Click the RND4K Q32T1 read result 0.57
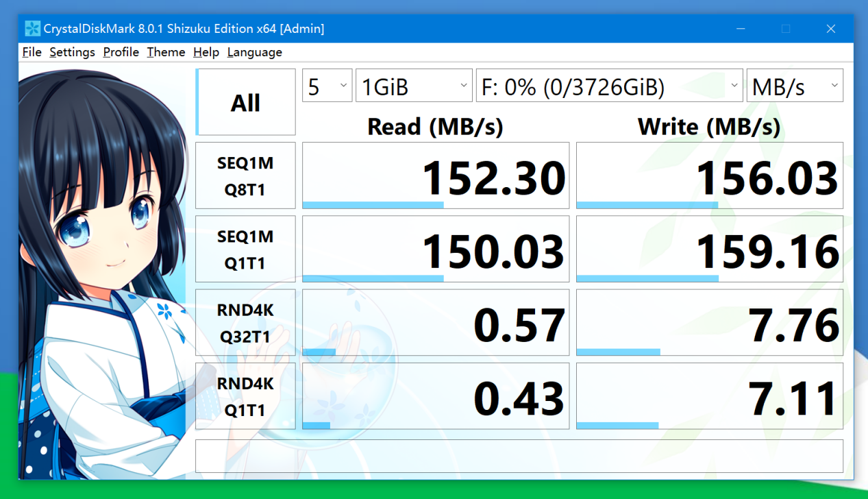This screenshot has width=868, height=499. 436,323
